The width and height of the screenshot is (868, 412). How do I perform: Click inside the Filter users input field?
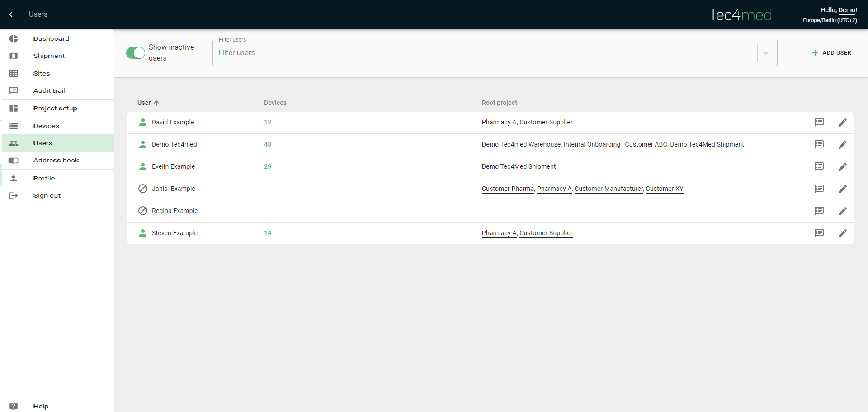(484, 53)
